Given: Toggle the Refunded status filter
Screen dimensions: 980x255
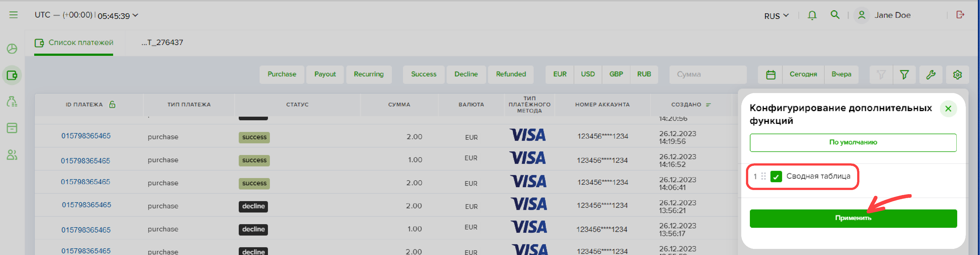Looking at the screenshot, I should coord(511,74).
